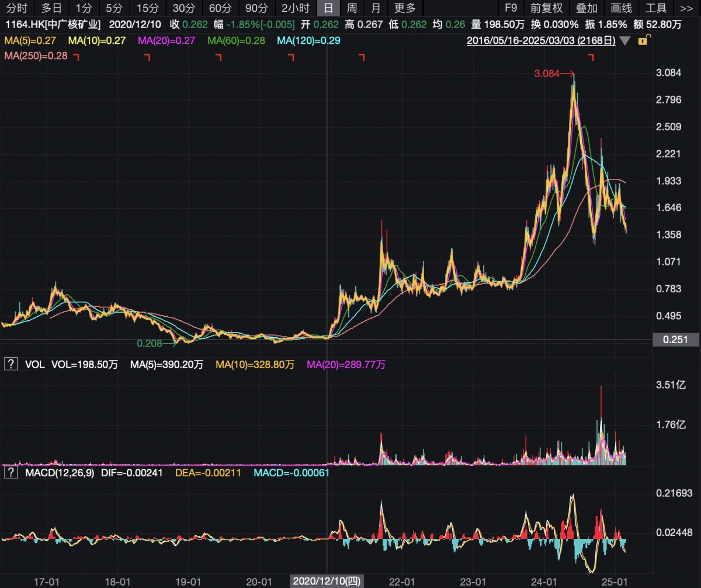
Task: Click the 叠加 overlay button
Action: (587, 8)
